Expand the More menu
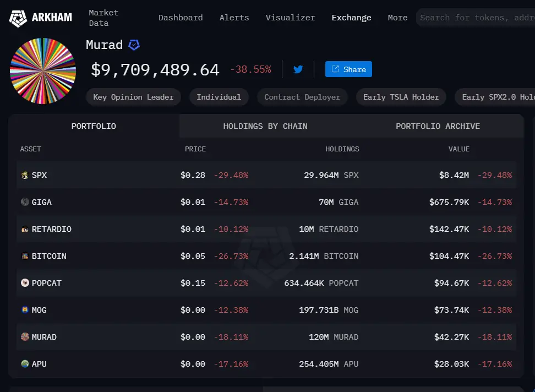Screen dimensions: 535x392 click(x=397, y=18)
